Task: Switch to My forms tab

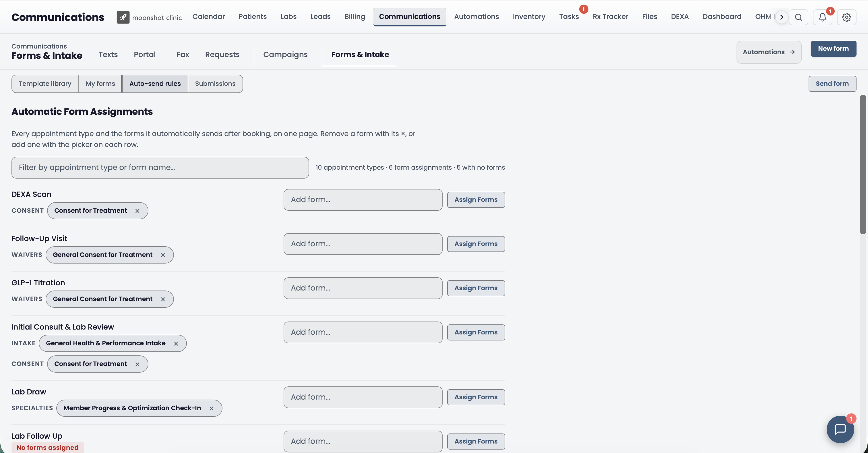Action: coord(100,84)
